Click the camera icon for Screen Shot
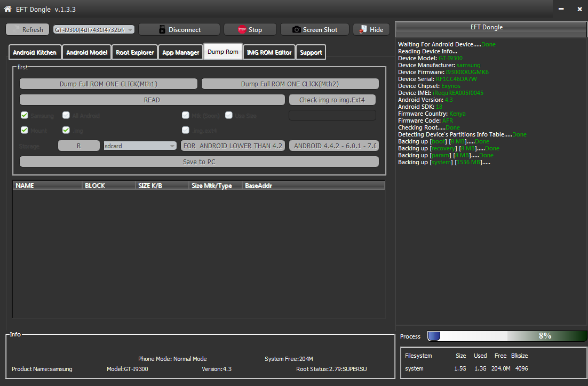Viewport: 588px width, 386px height. [x=296, y=29]
